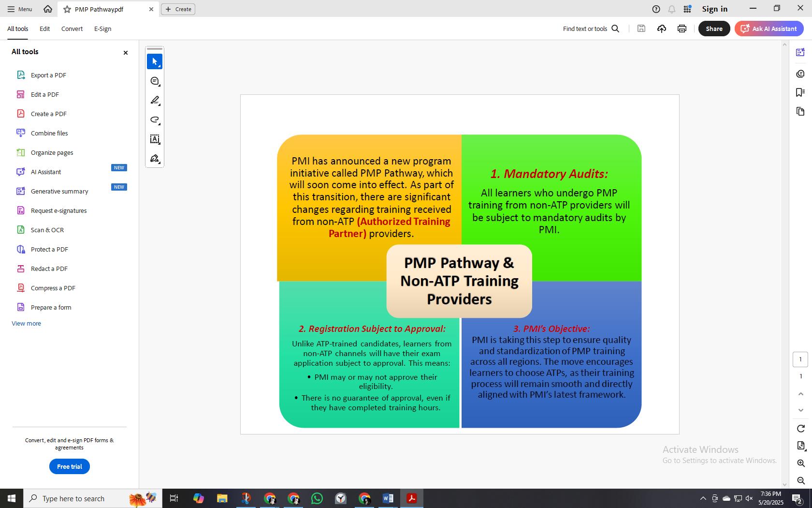Open the help question mark icon
Screen dimensions: 812x508
pos(656,9)
